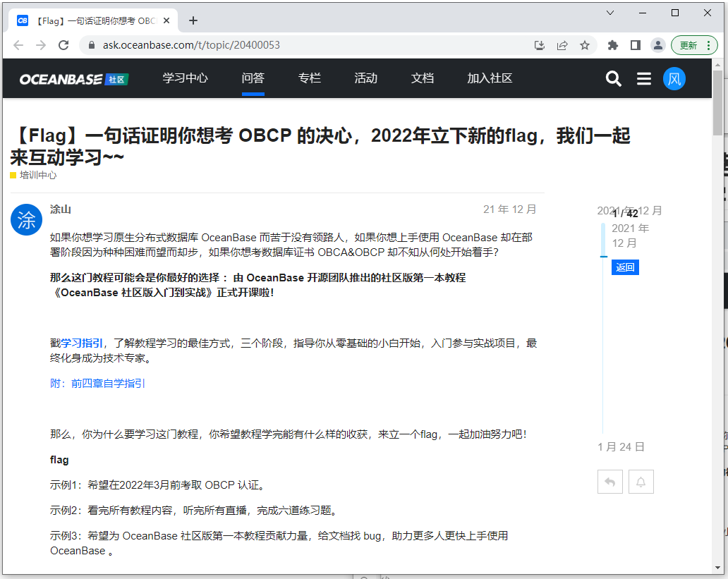Open the 加入社区 navigation item
The image size is (728, 579).
[x=490, y=78]
